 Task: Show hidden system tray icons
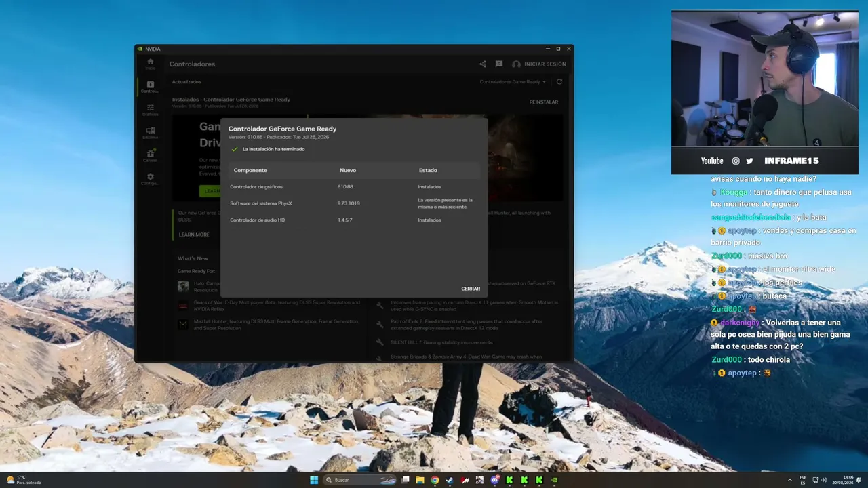click(x=790, y=480)
